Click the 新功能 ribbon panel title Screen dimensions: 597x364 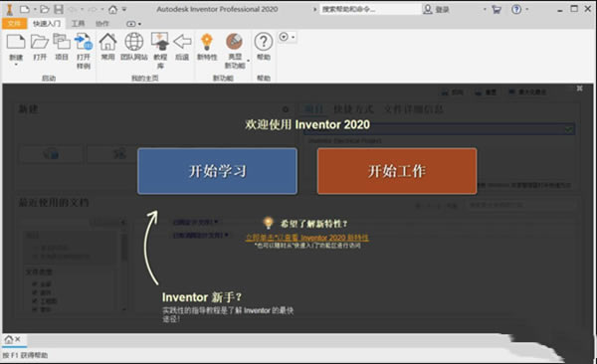point(223,78)
